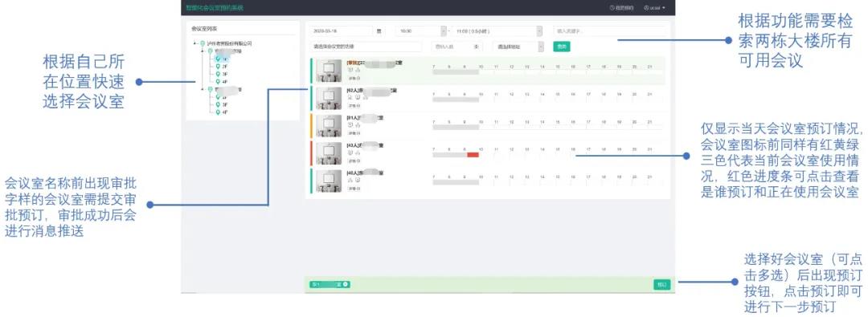Screen dimensions: 868x317
Task: Click the keyword search input field
Action: coord(610,31)
